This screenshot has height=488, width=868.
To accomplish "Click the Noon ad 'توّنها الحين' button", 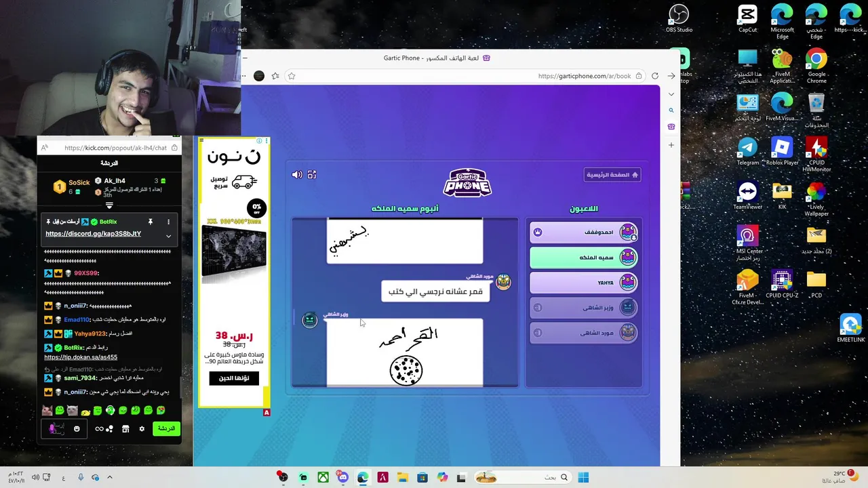I will pyautogui.click(x=234, y=378).
